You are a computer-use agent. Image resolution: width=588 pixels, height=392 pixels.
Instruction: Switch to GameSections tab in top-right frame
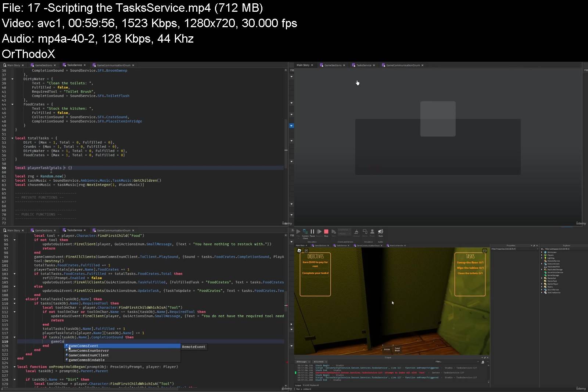332,65
